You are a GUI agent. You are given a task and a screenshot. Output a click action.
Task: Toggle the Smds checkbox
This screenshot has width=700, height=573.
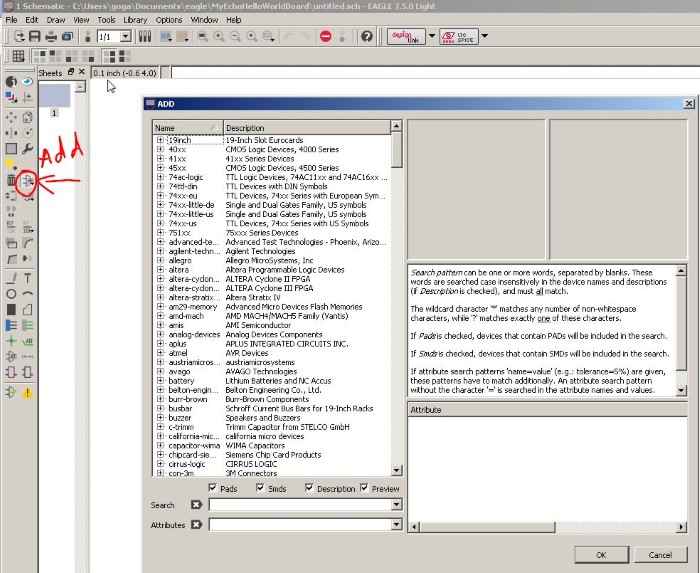(x=260, y=488)
